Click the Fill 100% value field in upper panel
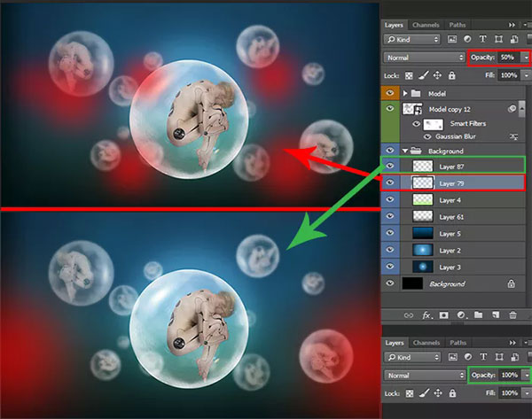The image size is (532, 419). [510, 75]
